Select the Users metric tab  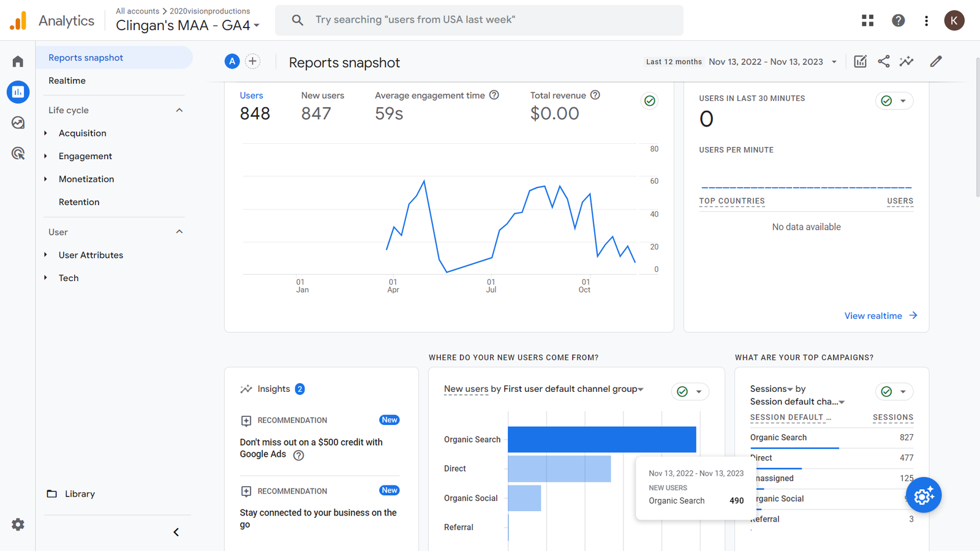pyautogui.click(x=255, y=106)
